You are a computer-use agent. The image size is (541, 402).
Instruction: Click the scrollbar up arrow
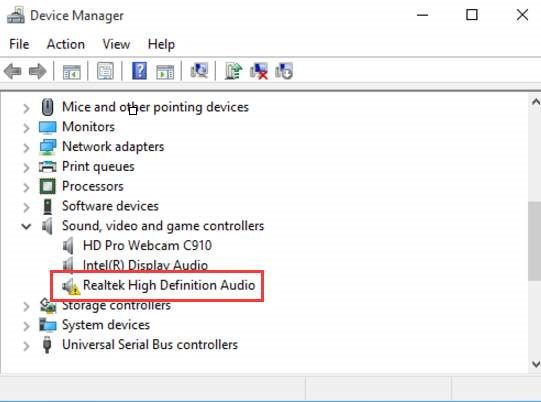[535, 102]
